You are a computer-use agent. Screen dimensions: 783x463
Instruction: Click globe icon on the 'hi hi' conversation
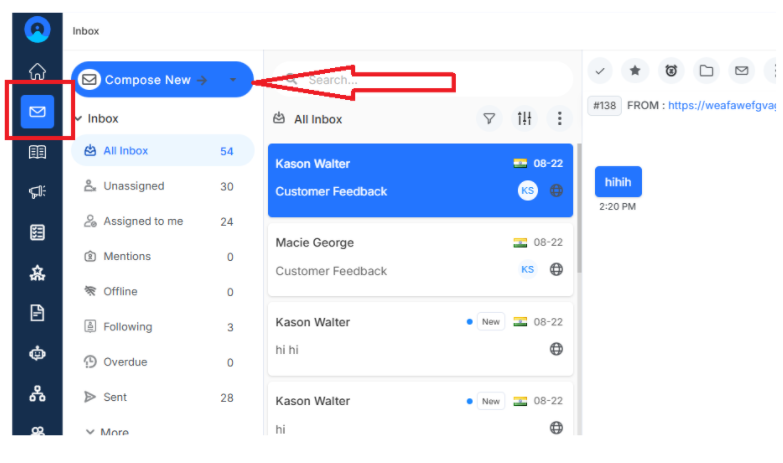point(556,349)
